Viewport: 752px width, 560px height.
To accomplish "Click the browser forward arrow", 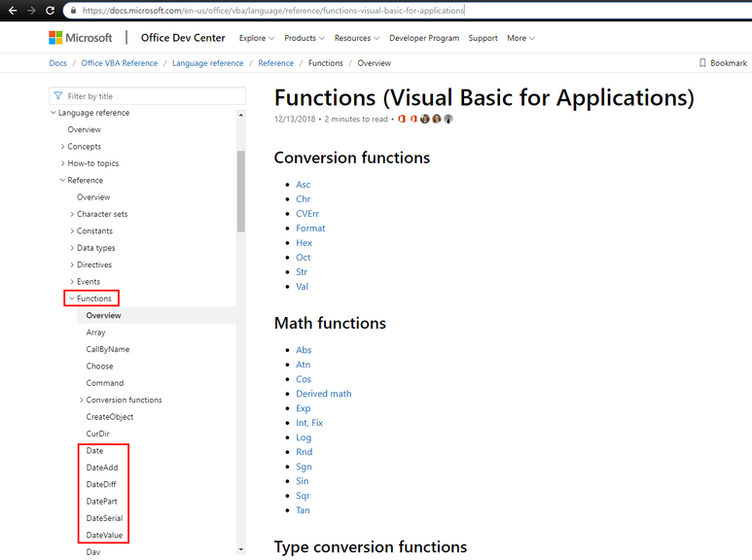I will pyautogui.click(x=31, y=10).
